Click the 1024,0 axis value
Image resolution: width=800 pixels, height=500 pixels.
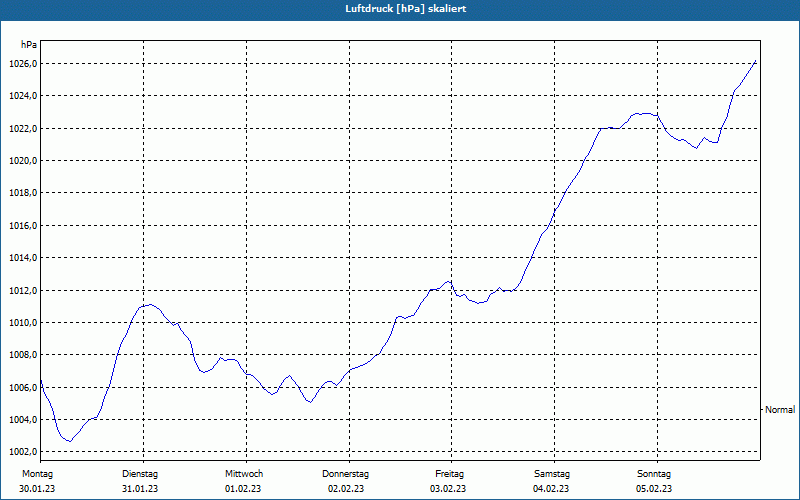[x=22, y=96]
